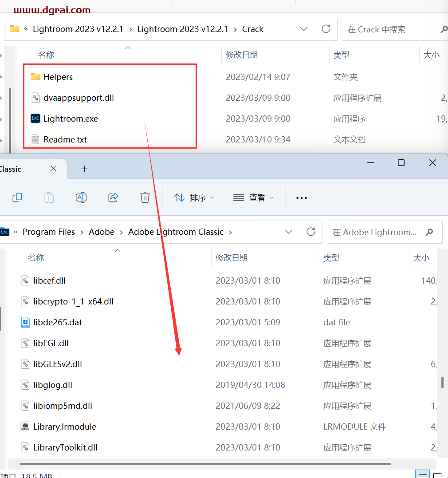Screen dimensions: 448x478
Task: Expand the chevron after Adobe Lightroom Classic
Action: (x=230, y=232)
